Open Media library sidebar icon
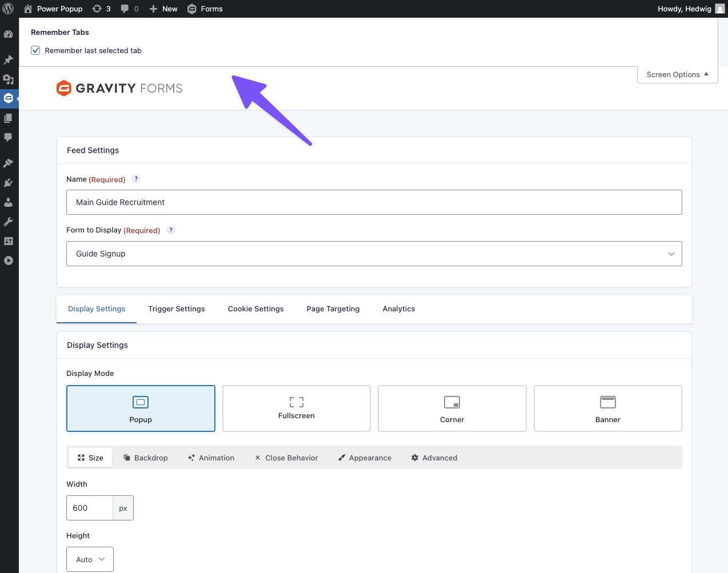This screenshot has height=573, width=728. pos(9,79)
